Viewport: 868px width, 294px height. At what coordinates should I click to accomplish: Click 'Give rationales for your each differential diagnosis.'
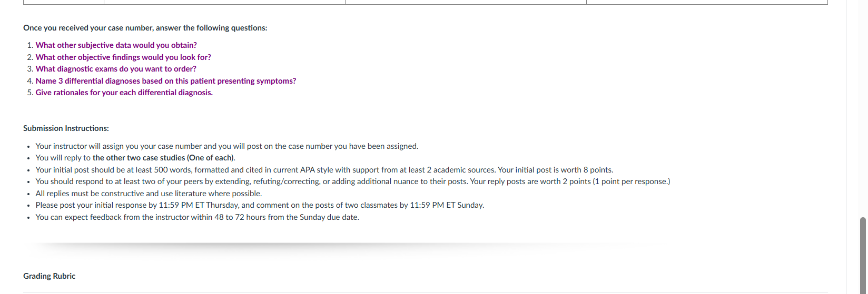click(124, 93)
